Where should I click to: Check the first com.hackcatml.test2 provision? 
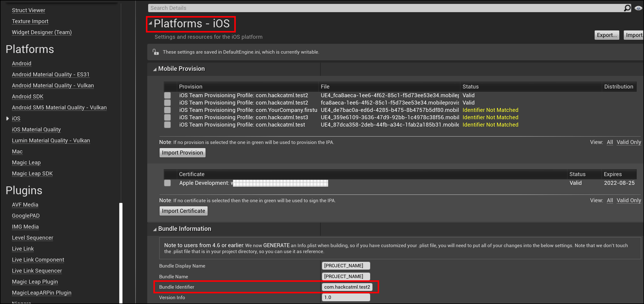tap(167, 95)
